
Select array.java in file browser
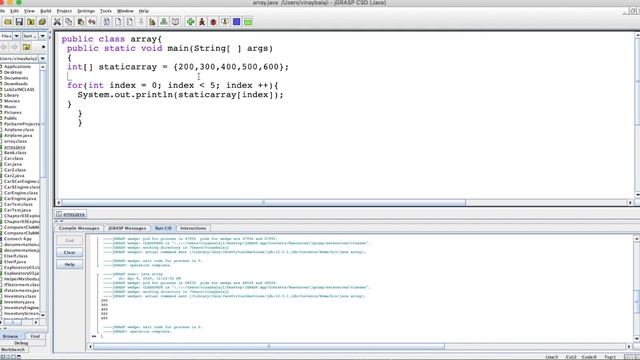[15, 147]
